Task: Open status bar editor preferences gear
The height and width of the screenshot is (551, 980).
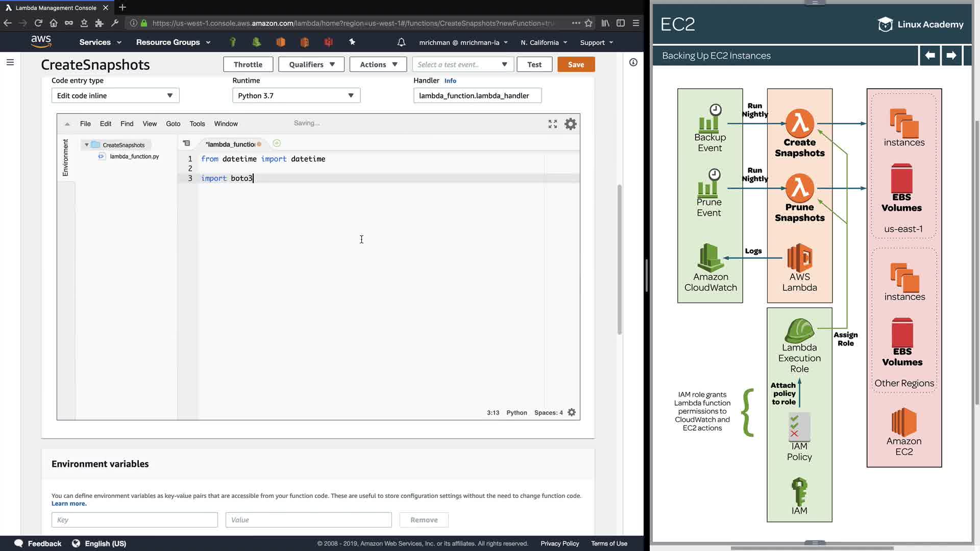Action: click(x=572, y=412)
